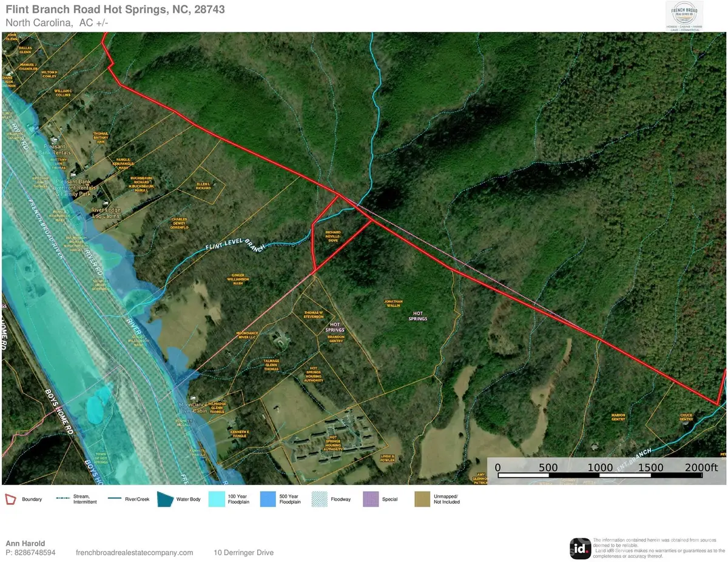Click the Boundary legend icon
Screen dimensions: 728x562
click(10, 500)
